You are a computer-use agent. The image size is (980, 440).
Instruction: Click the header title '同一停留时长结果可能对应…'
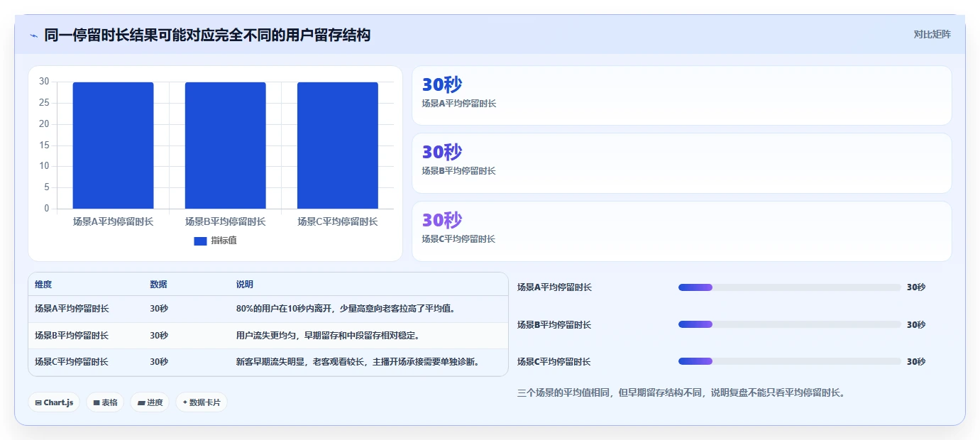click(x=207, y=35)
